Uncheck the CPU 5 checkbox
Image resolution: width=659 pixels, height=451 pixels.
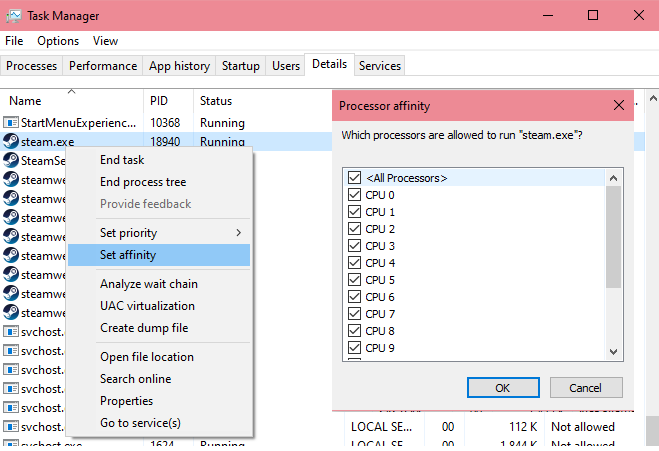tap(354, 280)
